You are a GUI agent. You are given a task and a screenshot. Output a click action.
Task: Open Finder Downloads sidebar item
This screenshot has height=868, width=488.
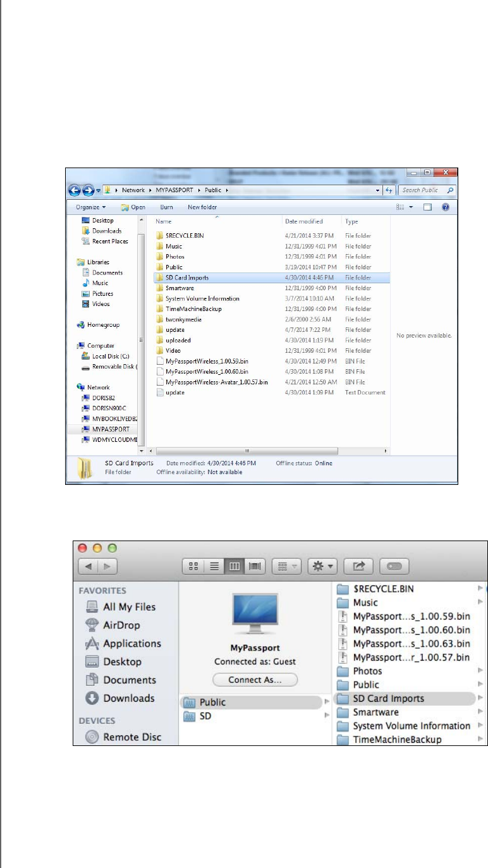click(x=119, y=698)
